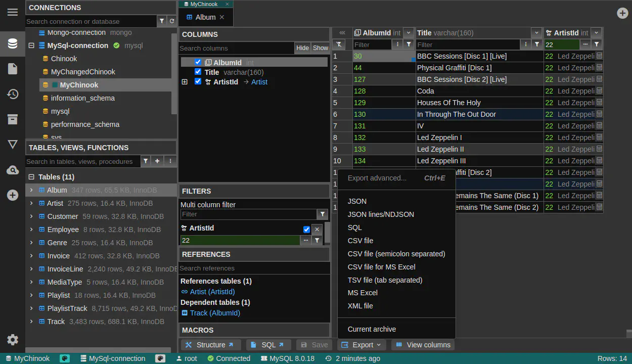Click the View columns button
This screenshot has height=364, width=632.
pyautogui.click(x=423, y=345)
